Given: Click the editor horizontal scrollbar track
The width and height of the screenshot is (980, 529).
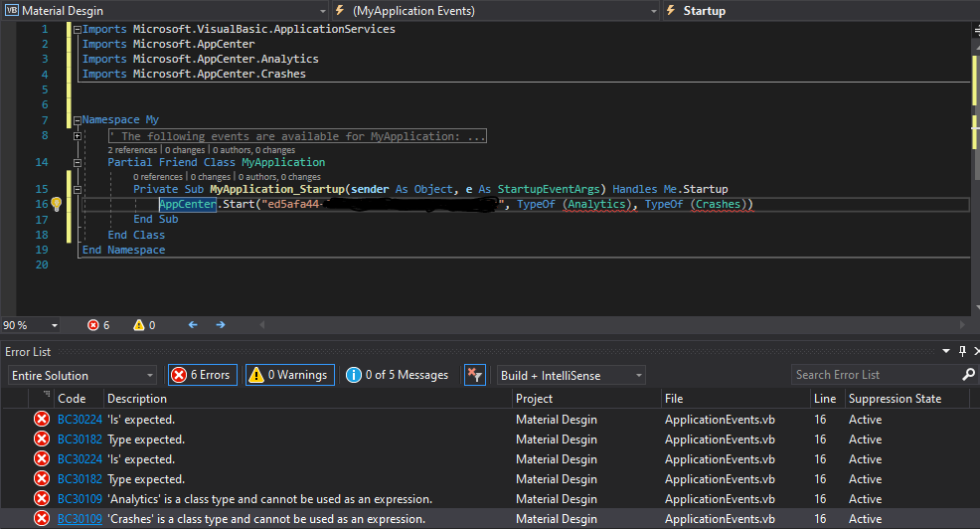Looking at the screenshot, I should tap(612, 324).
